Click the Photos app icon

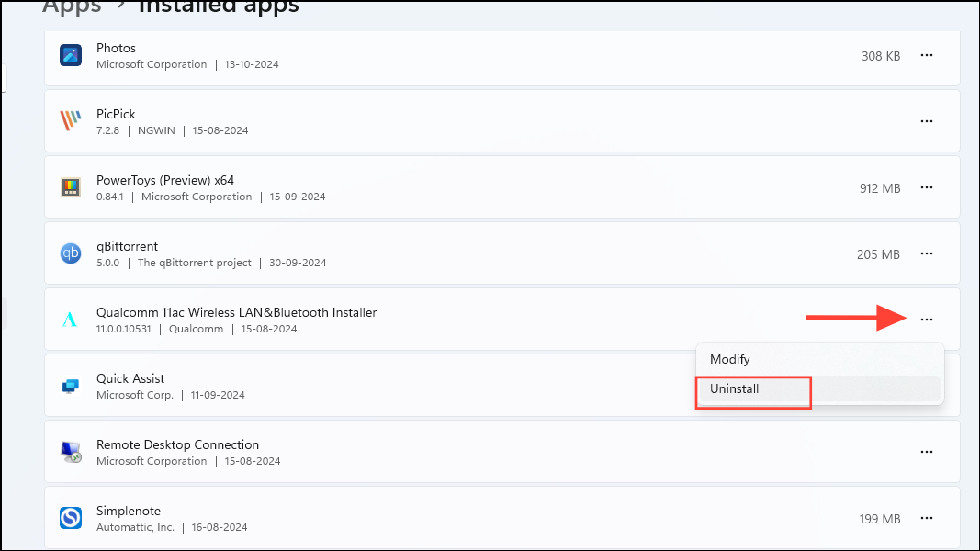71,56
